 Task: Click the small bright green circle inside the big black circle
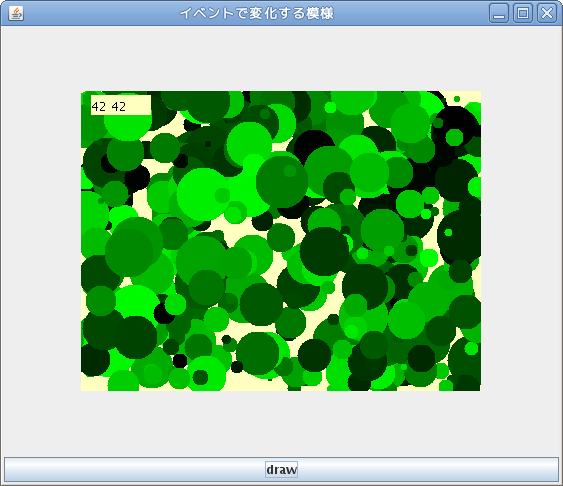tap(454, 137)
